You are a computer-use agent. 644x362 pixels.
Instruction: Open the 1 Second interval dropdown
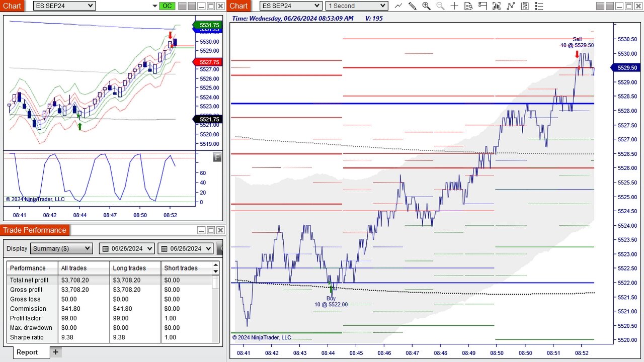[x=357, y=6]
